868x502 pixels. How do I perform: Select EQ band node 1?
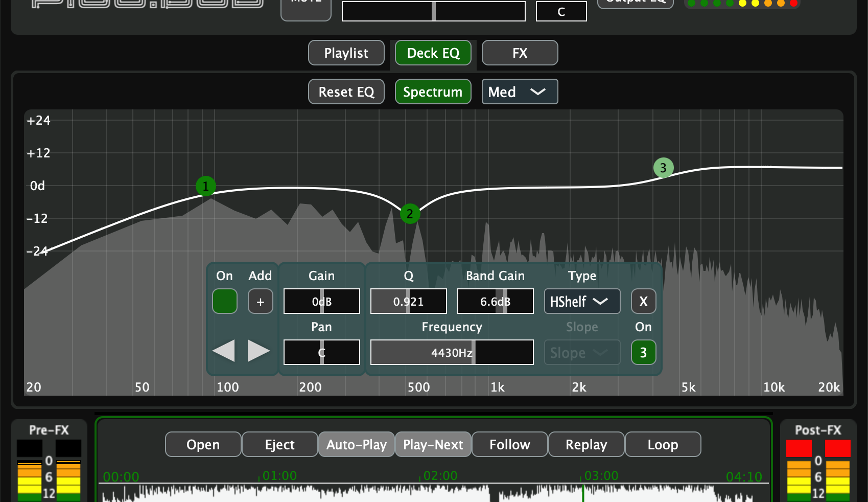(206, 186)
